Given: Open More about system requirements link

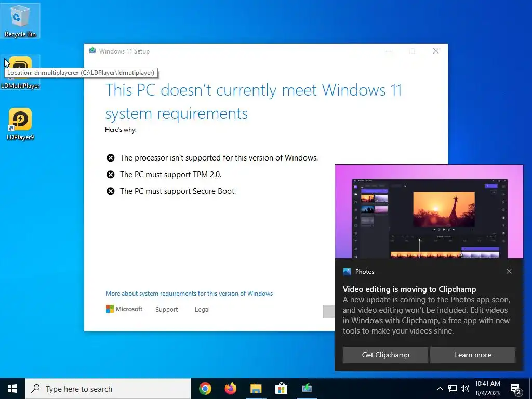Looking at the screenshot, I should coord(189,294).
